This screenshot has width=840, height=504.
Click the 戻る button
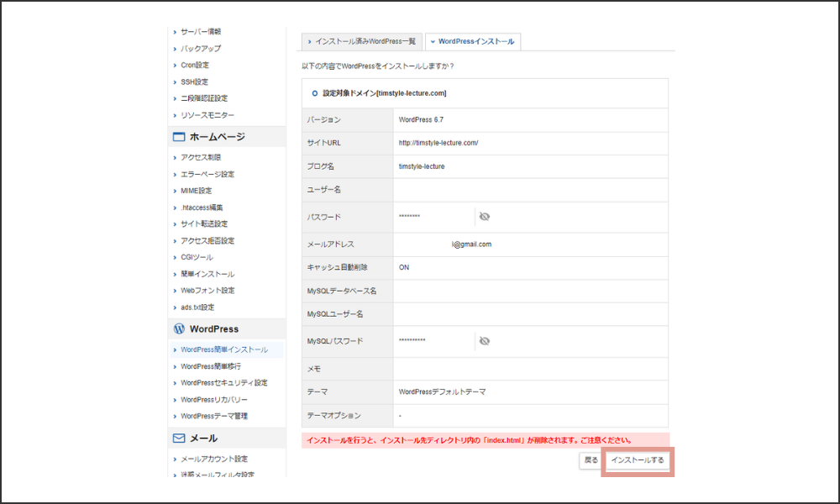(591, 460)
